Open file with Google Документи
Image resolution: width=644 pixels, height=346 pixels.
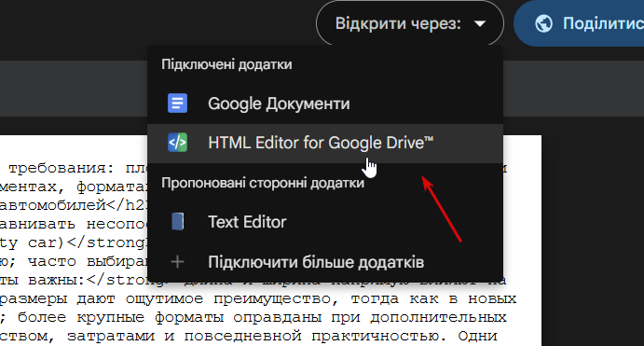click(325, 104)
